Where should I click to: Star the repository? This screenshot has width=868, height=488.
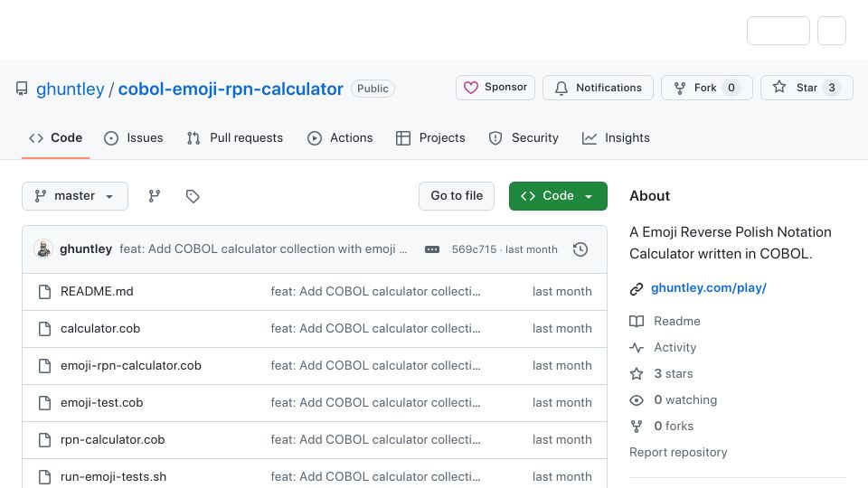(x=807, y=88)
